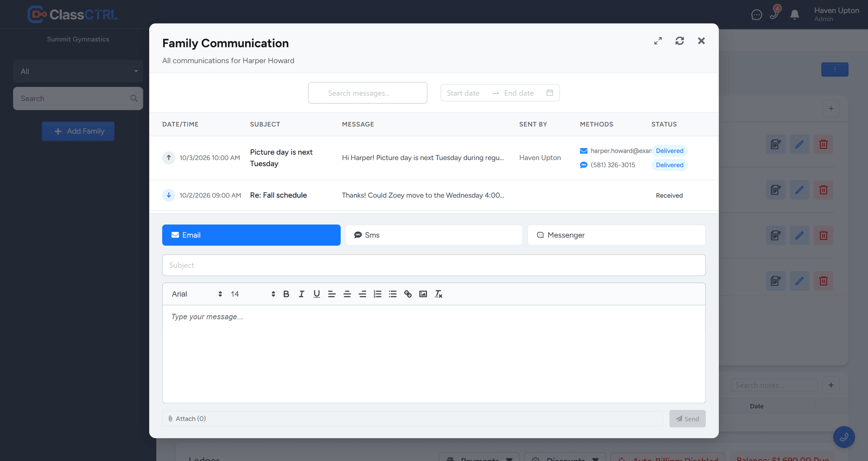868x461 pixels.
Task: Click the Search notes field
Action: click(x=775, y=385)
